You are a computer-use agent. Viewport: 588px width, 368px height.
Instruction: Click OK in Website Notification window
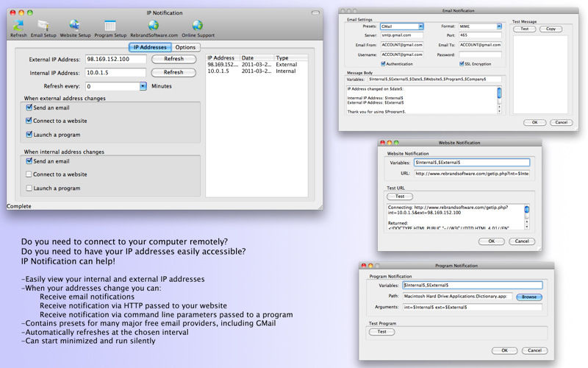click(491, 241)
